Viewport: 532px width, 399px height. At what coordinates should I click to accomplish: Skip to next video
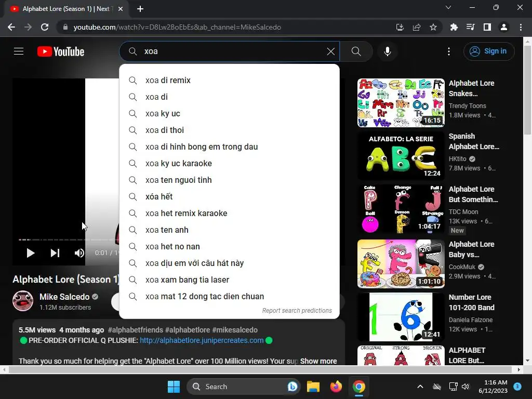[x=55, y=253]
